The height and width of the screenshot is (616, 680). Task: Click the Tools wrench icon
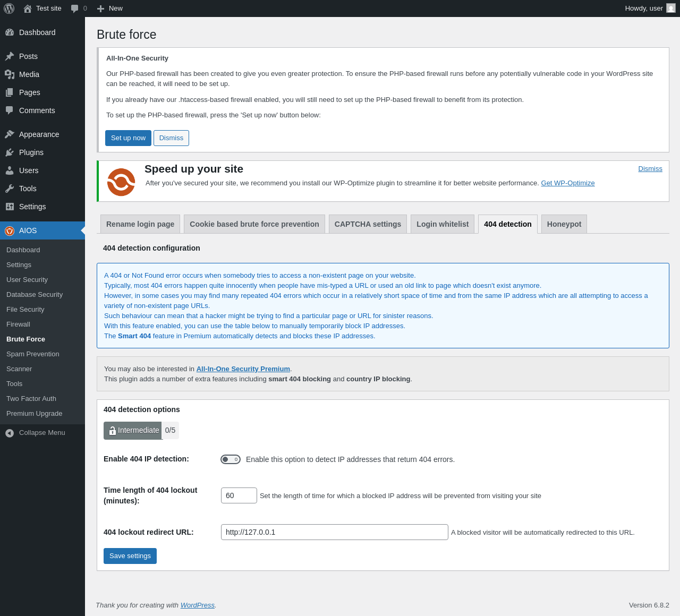coord(10,189)
